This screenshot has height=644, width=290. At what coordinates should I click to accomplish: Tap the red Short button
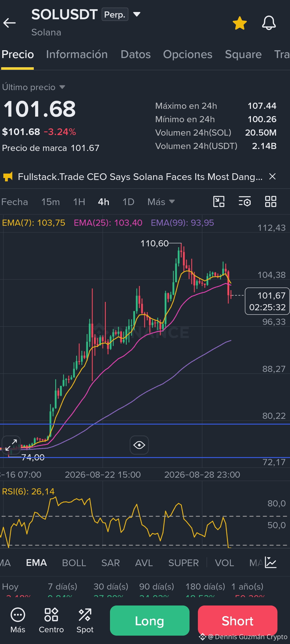pos(238,621)
